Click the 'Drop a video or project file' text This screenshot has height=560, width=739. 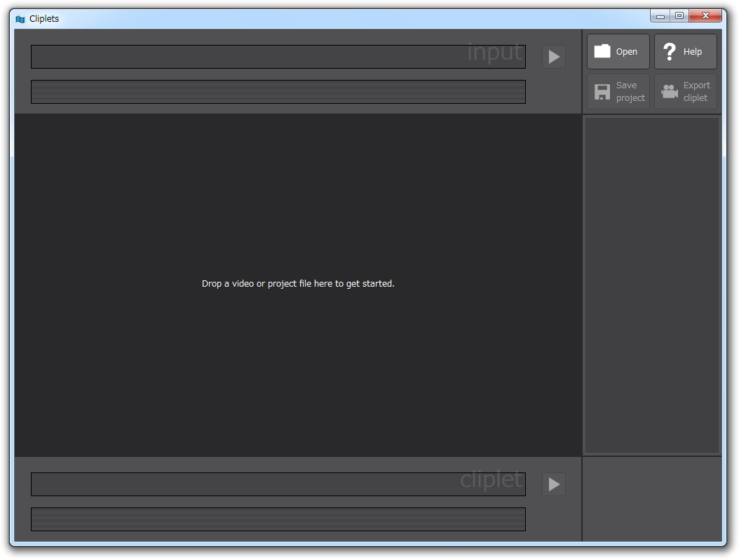[x=298, y=284]
